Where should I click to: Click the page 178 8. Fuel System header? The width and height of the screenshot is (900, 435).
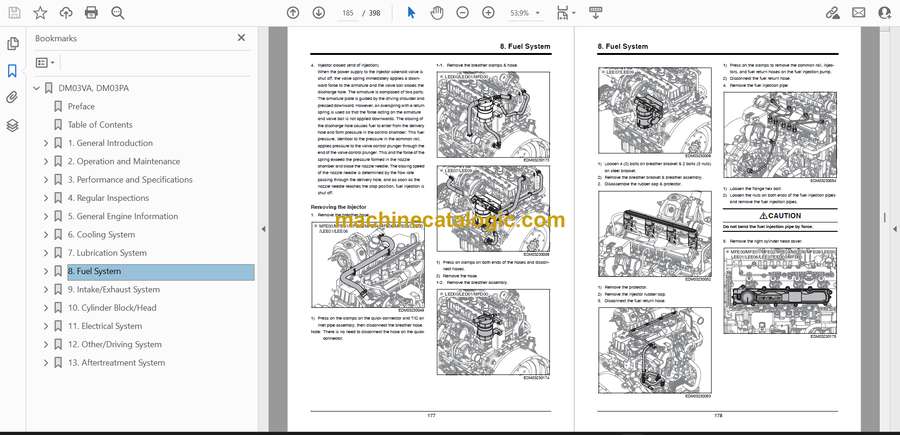[x=623, y=46]
